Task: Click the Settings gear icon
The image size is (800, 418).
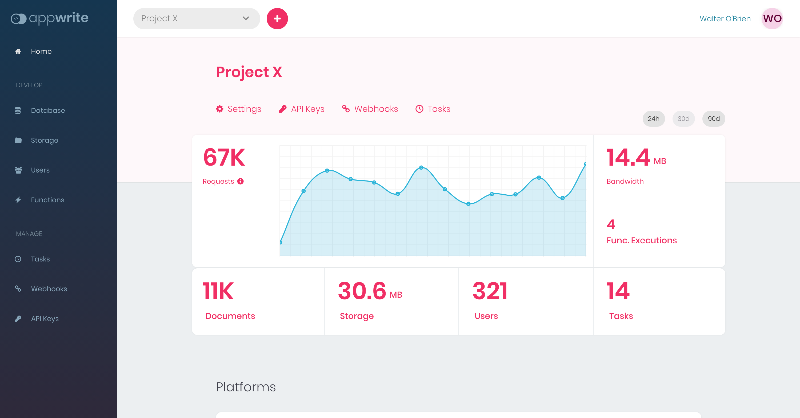Action: point(219,109)
